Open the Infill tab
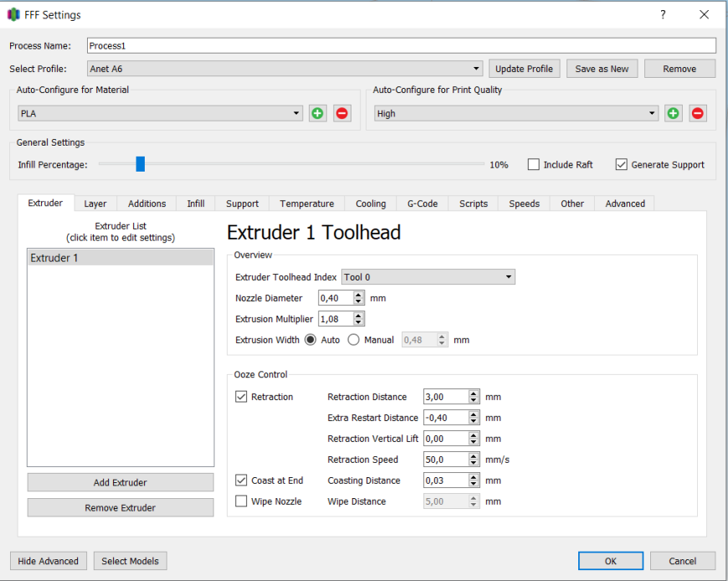The image size is (728, 581). pos(196,203)
